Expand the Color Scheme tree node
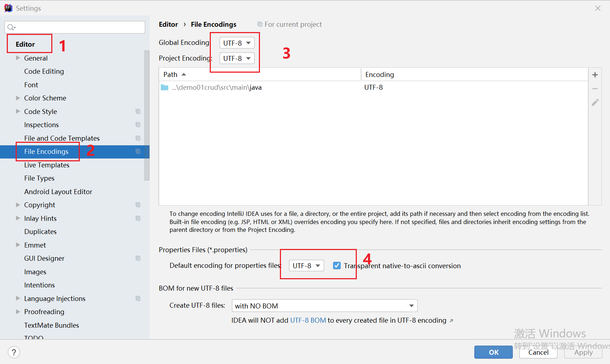 18,98
